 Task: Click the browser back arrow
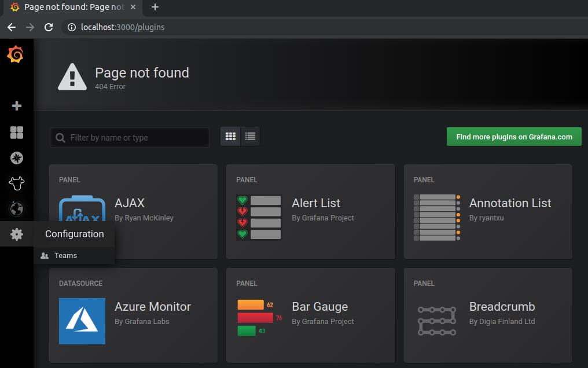11,27
